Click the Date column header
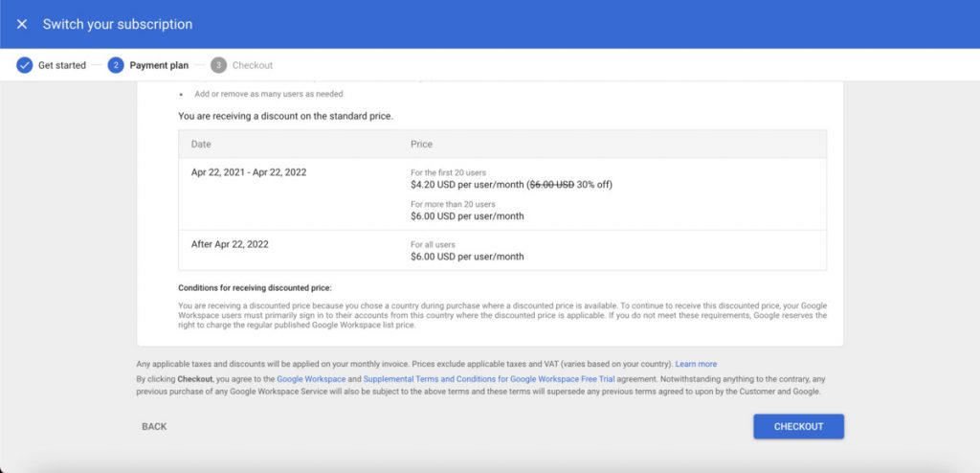980x473 pixels. pyautogui.click(x=201, y=144)
